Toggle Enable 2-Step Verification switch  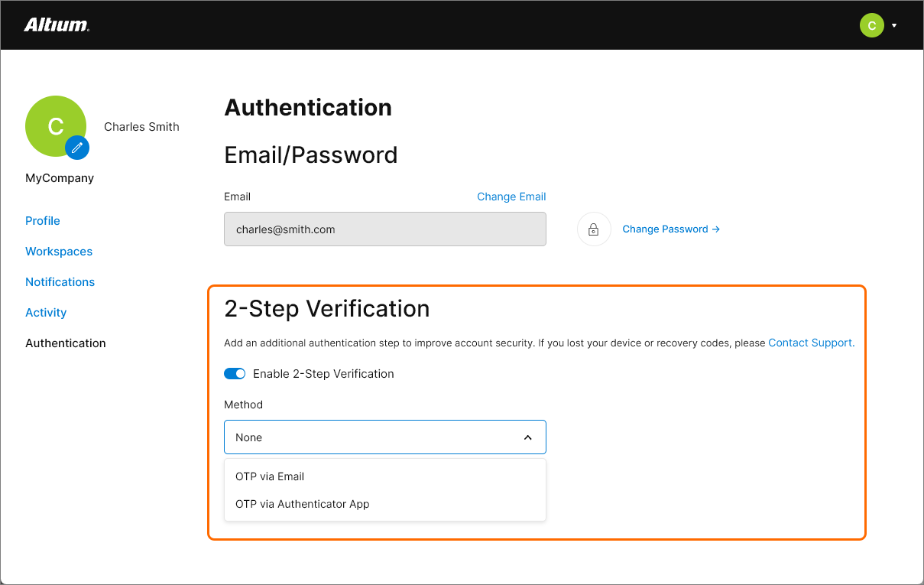tap(235, 374)
